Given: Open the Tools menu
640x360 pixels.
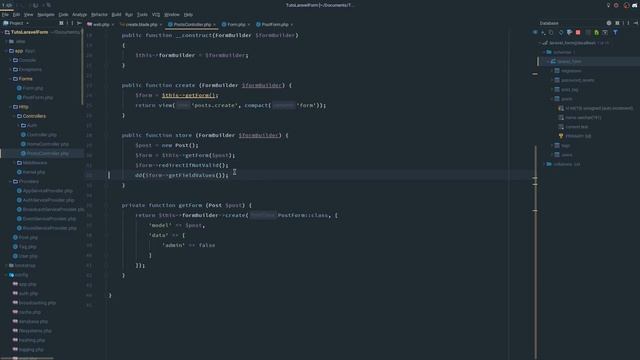Looking at the screenshot, I should pyautogui.click(x=142, y=14).
